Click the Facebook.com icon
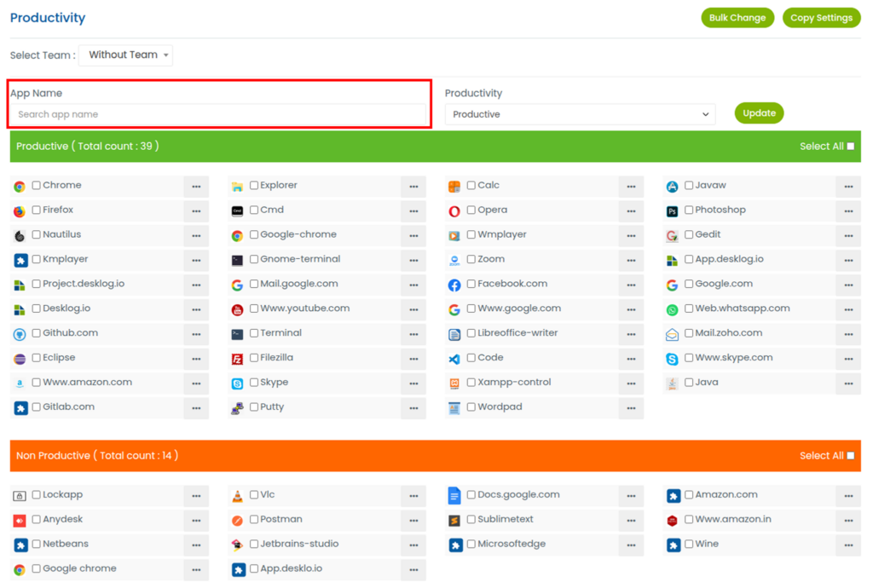Screen dimensions: 873x588 pos(454,285)
